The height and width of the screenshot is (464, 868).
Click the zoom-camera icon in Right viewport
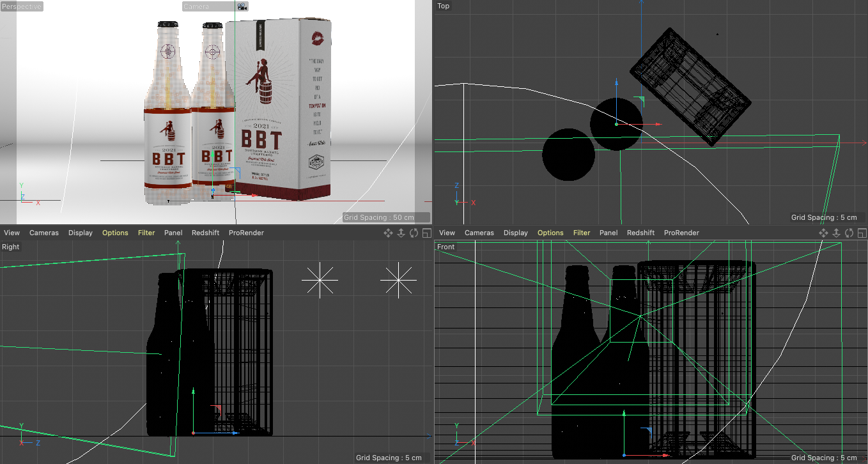(401, 233)
